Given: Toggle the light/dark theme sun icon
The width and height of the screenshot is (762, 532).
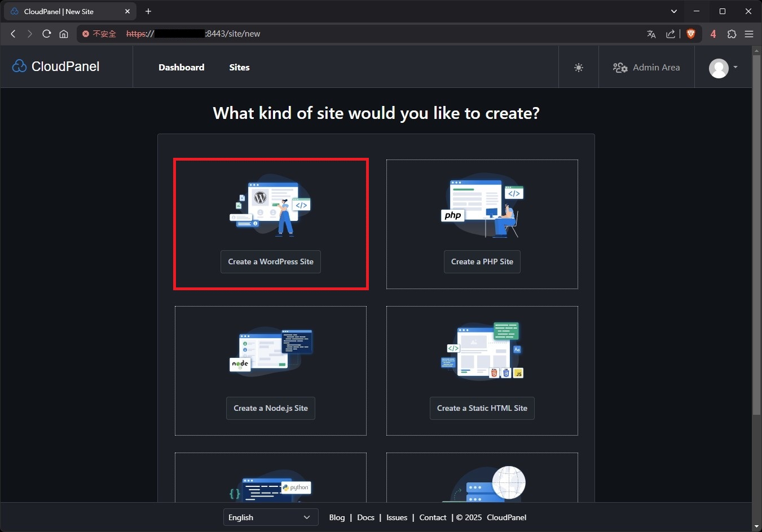Looking at the screenshot, I should point(579,68).
